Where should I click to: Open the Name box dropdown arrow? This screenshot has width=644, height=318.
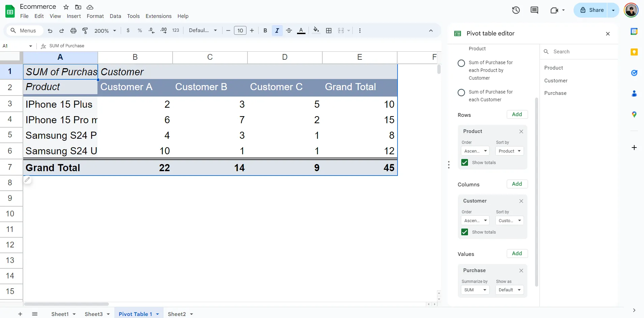click(31, 46)
